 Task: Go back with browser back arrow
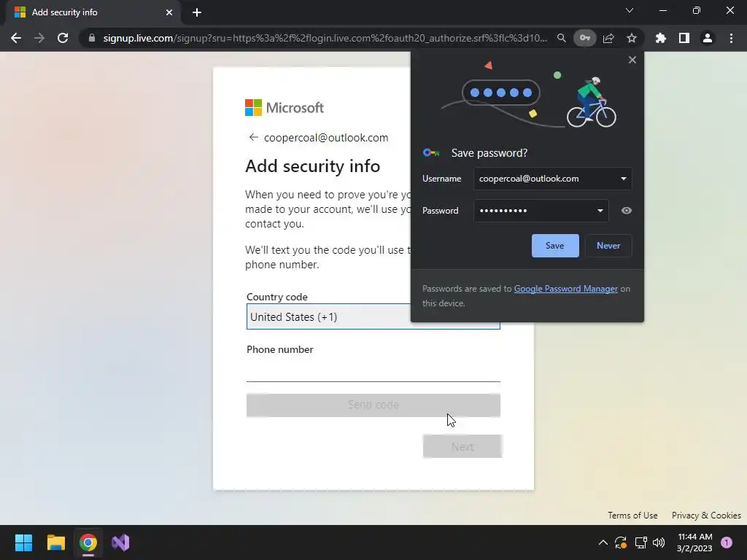[16, 38]
